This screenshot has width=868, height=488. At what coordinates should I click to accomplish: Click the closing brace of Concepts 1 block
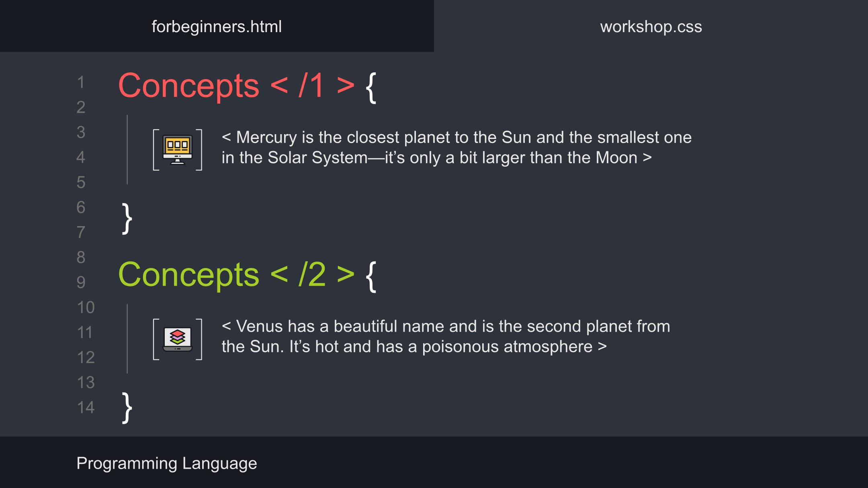click(x=127, y=218)
